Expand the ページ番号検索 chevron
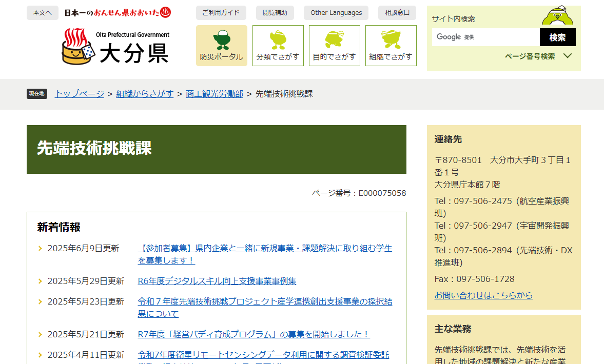The image size is (604, 364). click(x=567, y=56)
